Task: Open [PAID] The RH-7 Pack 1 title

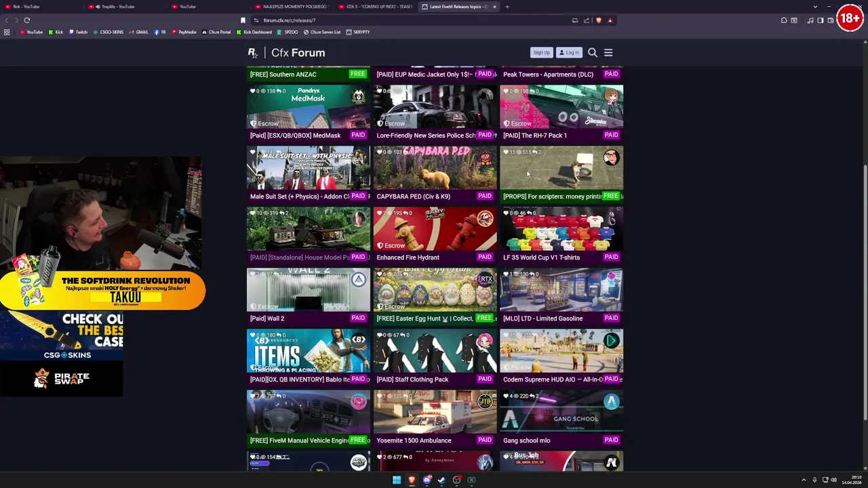Action: (x=535, y=136)
